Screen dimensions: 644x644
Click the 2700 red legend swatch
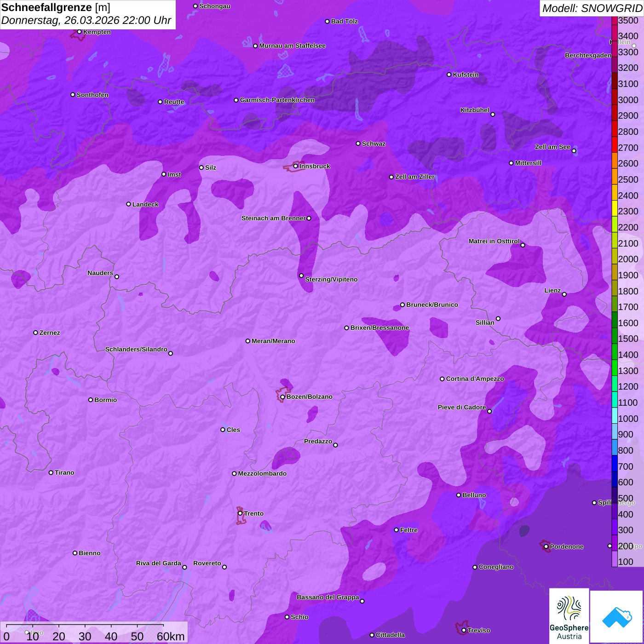coord(615,144)
